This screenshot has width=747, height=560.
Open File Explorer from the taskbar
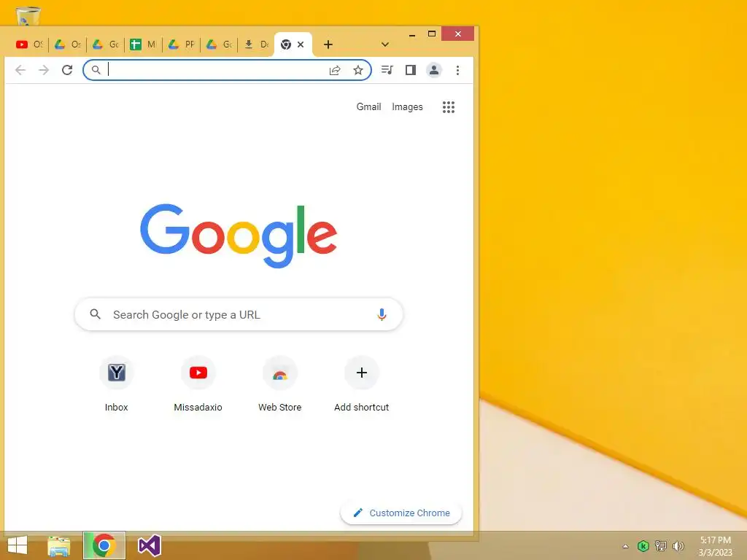(59, 545)
